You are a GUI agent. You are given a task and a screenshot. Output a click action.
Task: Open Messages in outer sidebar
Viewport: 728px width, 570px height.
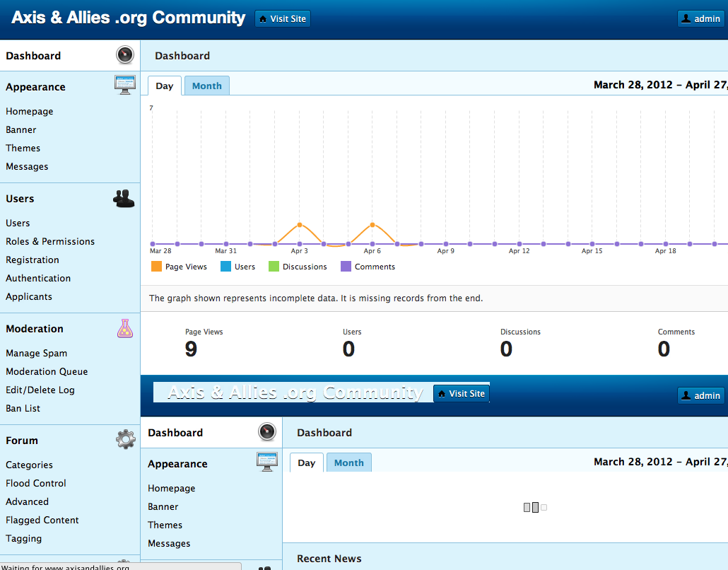point(27,166)
